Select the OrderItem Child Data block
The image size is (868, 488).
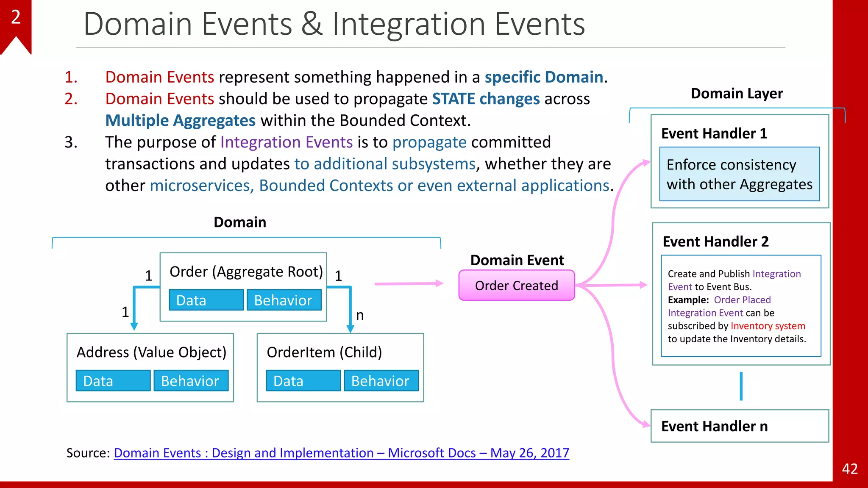point(303,380)
